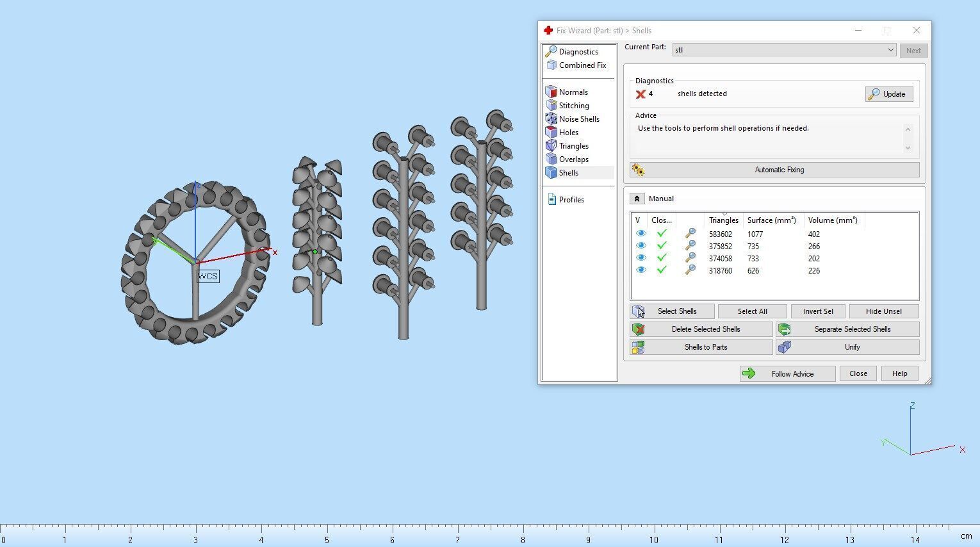Viewport: 980px width, 547px height.
Task: Go to the Stitching fix step
Action: point(573,105)
